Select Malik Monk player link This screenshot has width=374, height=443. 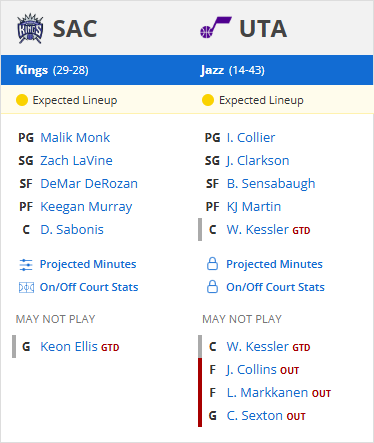tap(75, 137)
